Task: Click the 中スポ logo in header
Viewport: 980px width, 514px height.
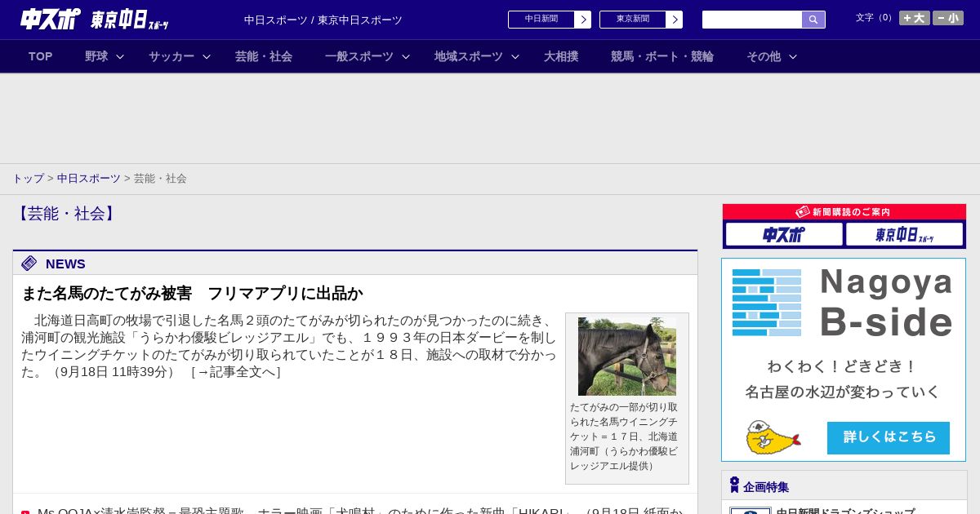Action: [x=51, y=19]
